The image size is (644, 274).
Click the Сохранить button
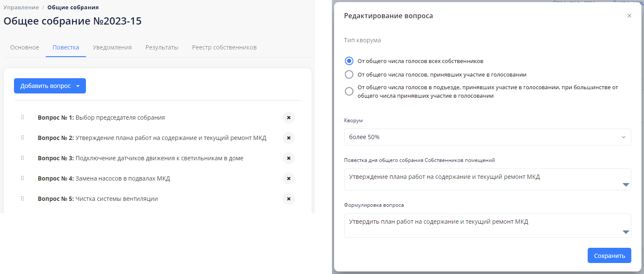tap(609, 255)
